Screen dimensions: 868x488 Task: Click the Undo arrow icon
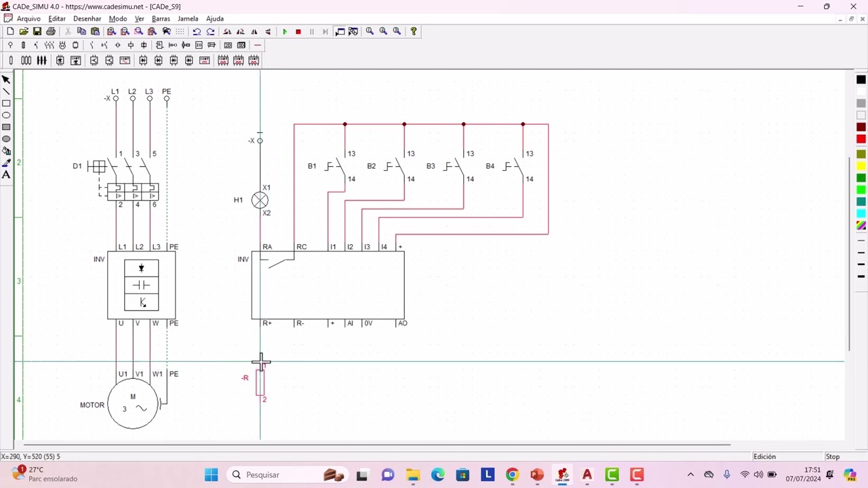click(x=197, y=31)
